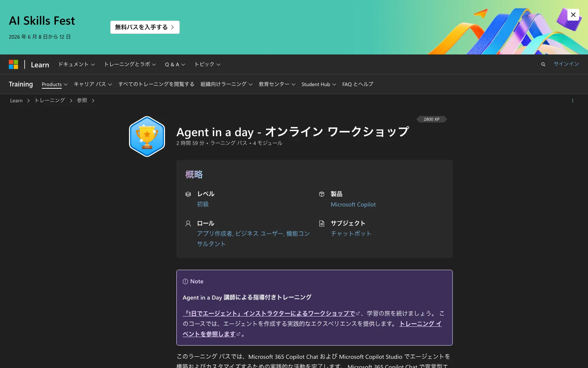The height and width of the screenshot is (368, 588).
Task: Expand the 教育センター menu
Action: pyautogui.click(x=277, y=84)
